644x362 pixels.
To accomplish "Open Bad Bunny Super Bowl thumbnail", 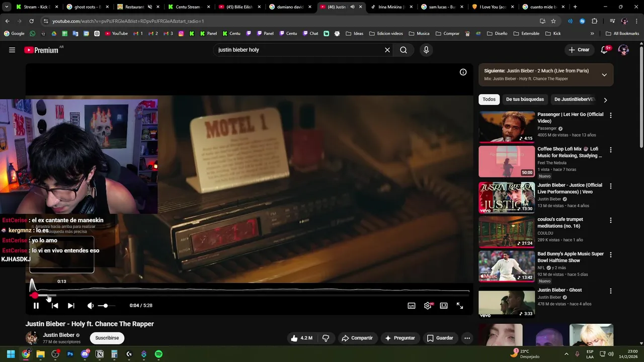I will 507,266.
